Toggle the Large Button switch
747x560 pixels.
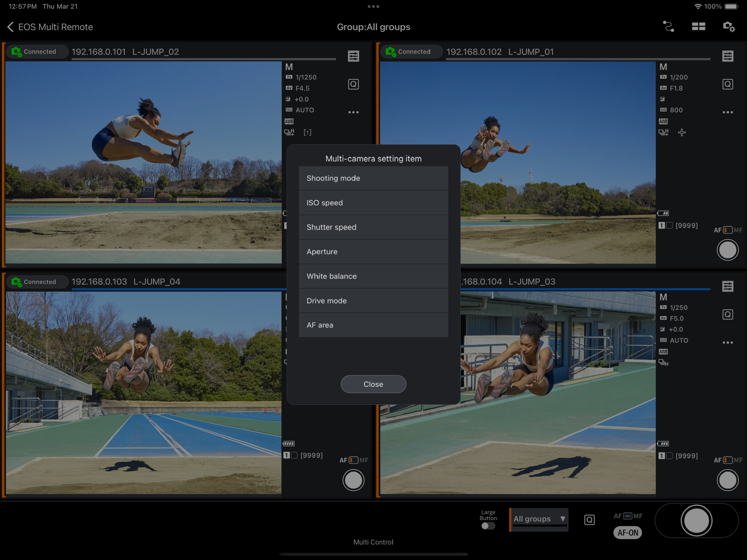point(488,526)
